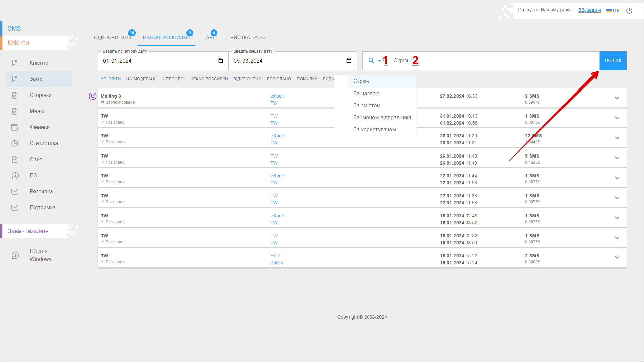The image size is (644, 362).
Task: Switch to ОДИНОЧНІ SMS tab
Action: tap(113, 37)
